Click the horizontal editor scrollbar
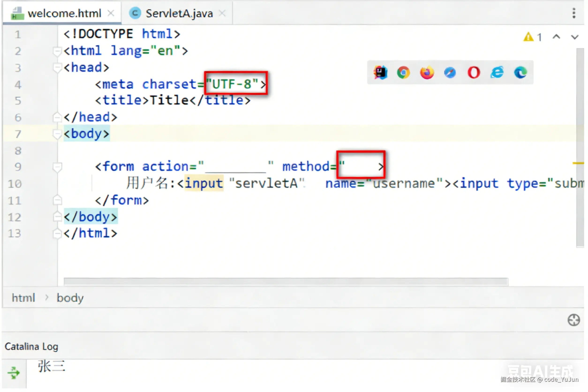 (x=286, y=282)
